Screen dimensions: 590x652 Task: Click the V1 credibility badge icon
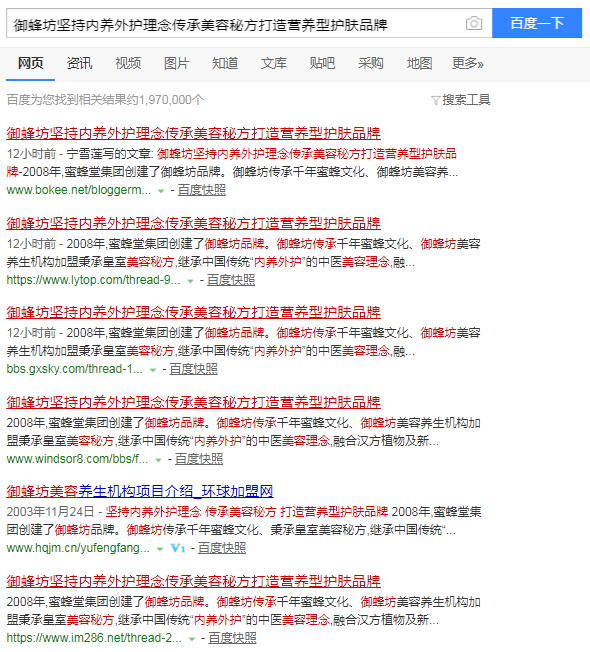pos(178,548)
